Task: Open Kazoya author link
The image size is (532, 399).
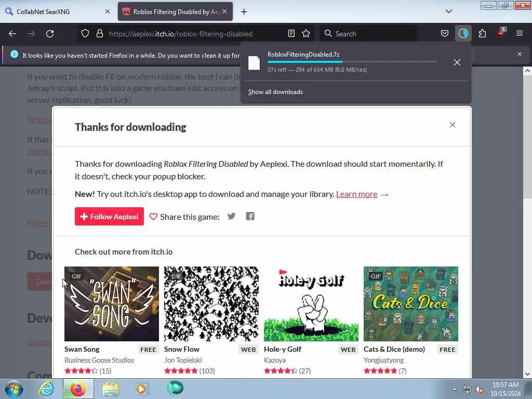Action: pyautogui.click(x=275, y=360)
